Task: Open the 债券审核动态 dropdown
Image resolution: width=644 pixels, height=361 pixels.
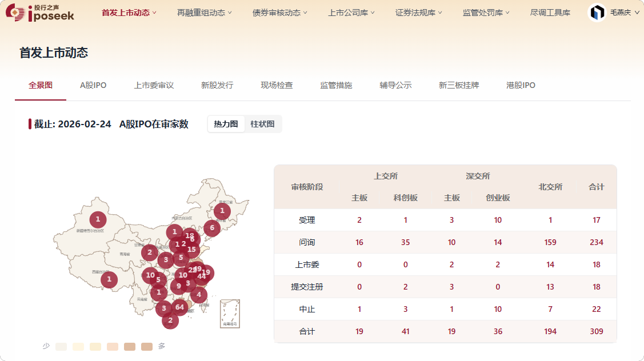Action: [x=279, y=13]
